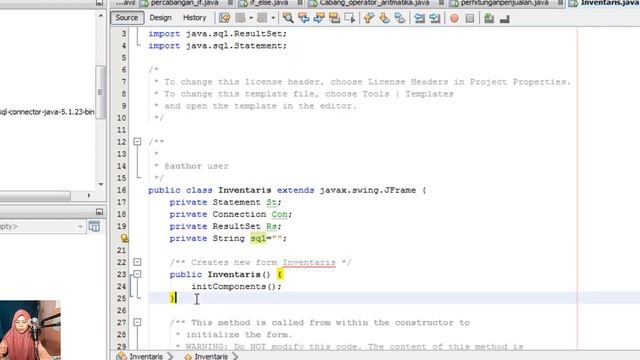Click the Comment code icon
The image size is (640, 360).
point(489,18)
